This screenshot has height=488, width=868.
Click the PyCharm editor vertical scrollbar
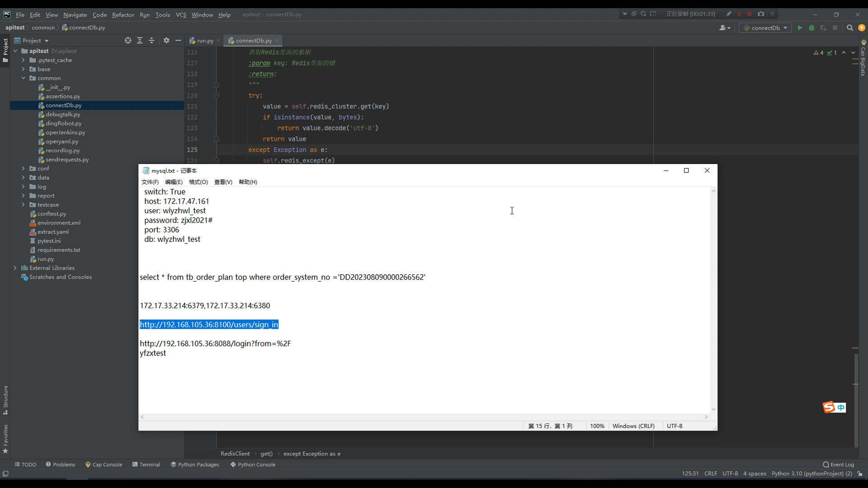click(x=856, y=400)
